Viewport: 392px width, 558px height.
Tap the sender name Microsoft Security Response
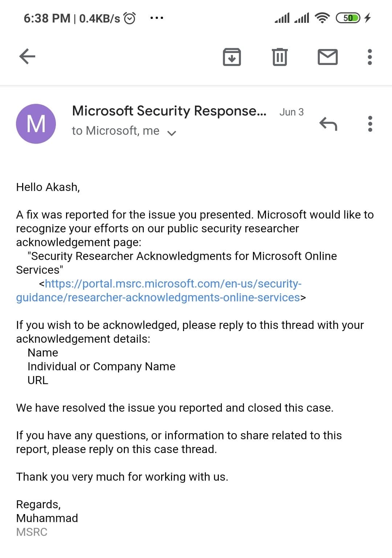169,111
